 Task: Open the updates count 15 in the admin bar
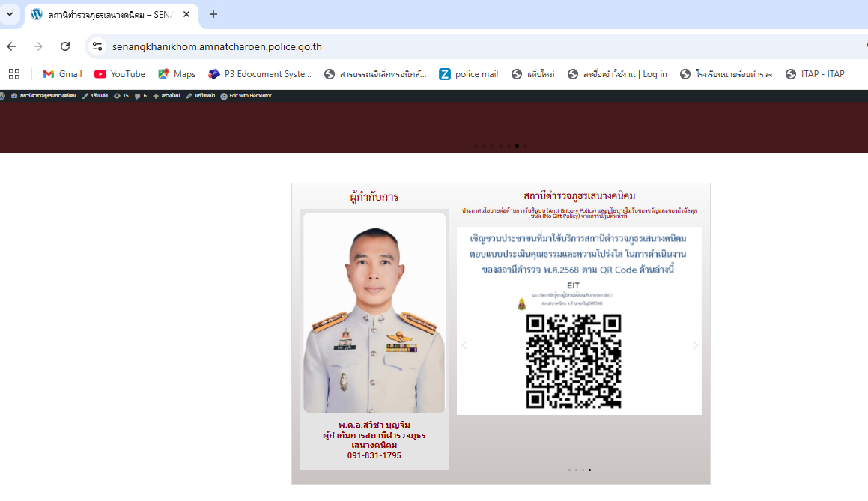click(x=121, y=96)
